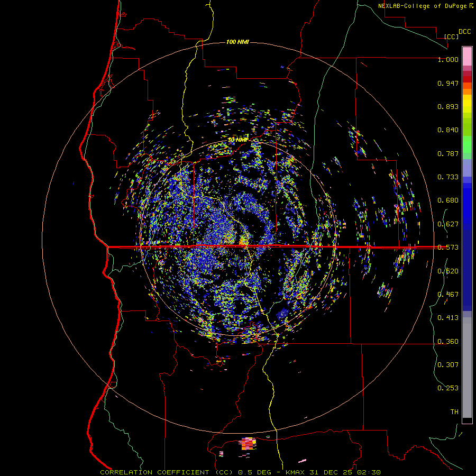
Task: Select the 0.5 DEG elevation text
Action: pyautogui.click(x=254, y=472)
